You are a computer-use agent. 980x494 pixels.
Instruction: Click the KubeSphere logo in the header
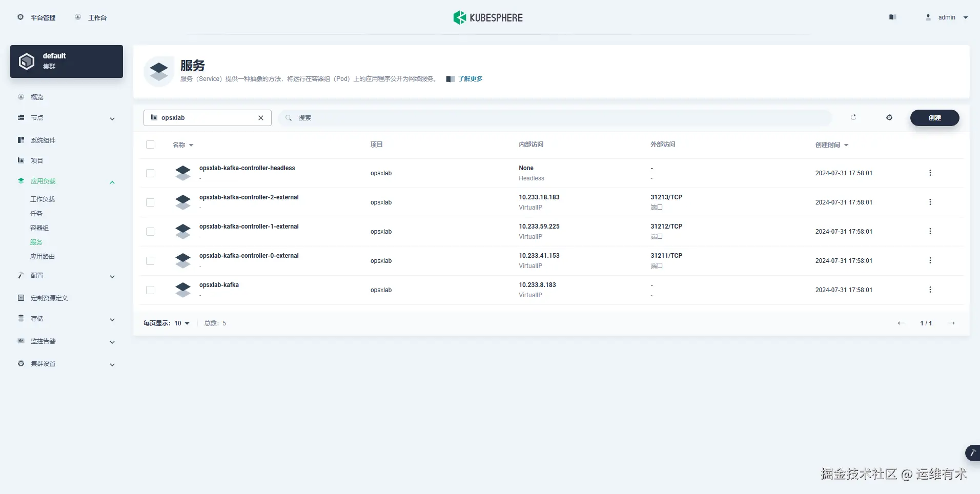click(487, 17)
